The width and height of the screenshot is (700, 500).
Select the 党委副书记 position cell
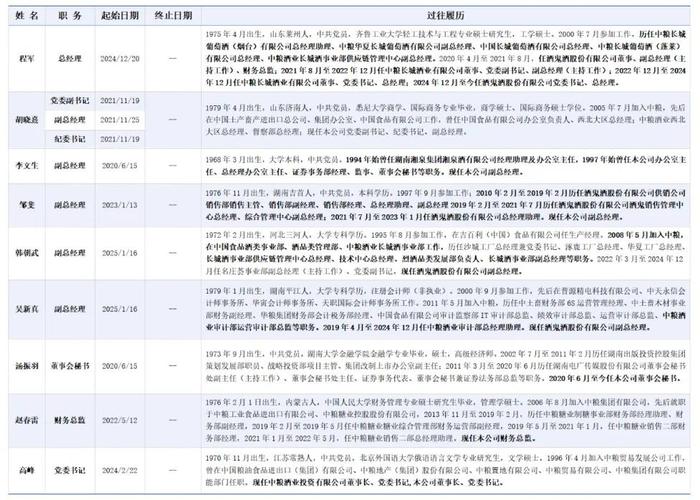tap(70, 100)
